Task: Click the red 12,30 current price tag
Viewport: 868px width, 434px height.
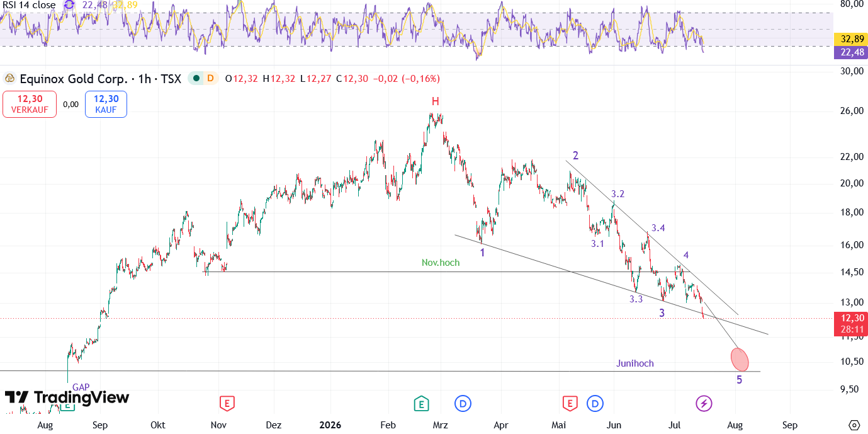Action: 850,318
